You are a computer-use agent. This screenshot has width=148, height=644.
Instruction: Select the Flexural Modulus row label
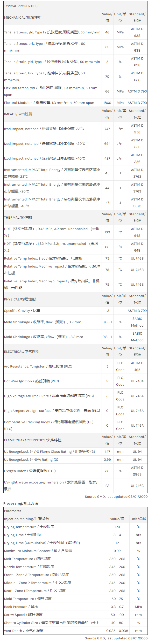click(x=49, y=103)
